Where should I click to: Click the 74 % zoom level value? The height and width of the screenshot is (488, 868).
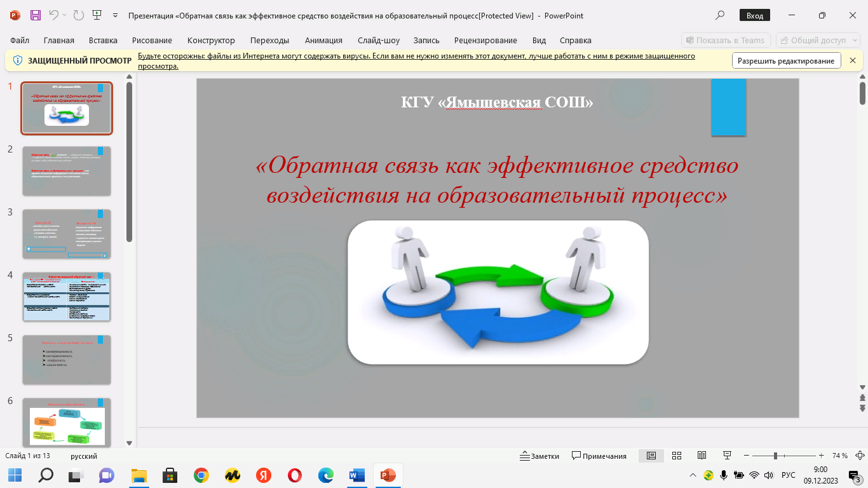click(839, 456)
